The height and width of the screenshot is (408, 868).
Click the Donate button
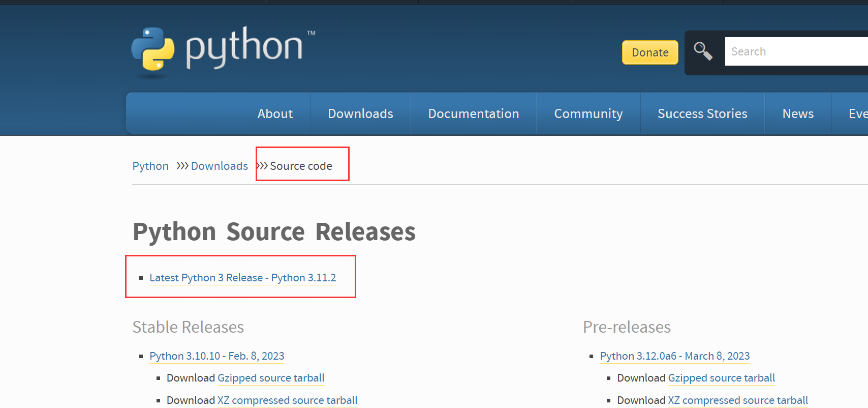coord(650,52)
